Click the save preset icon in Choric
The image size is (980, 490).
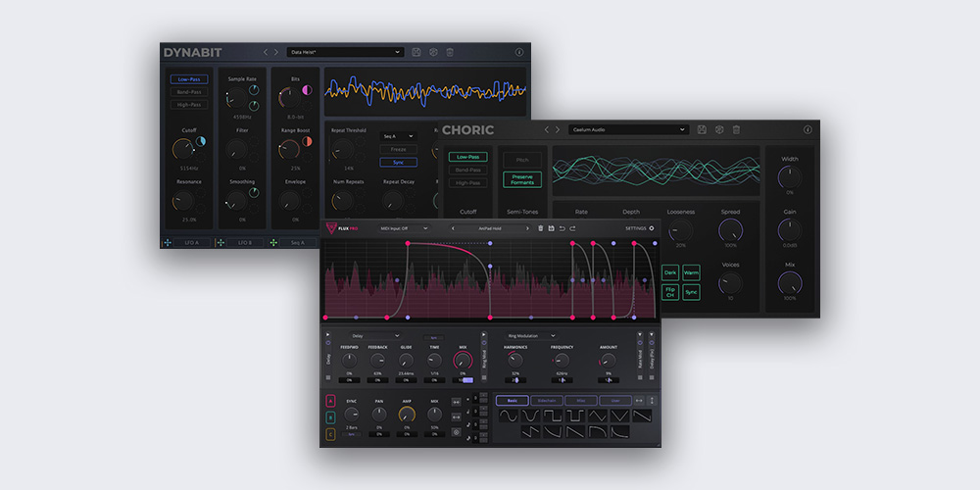[x=702, y=129]
